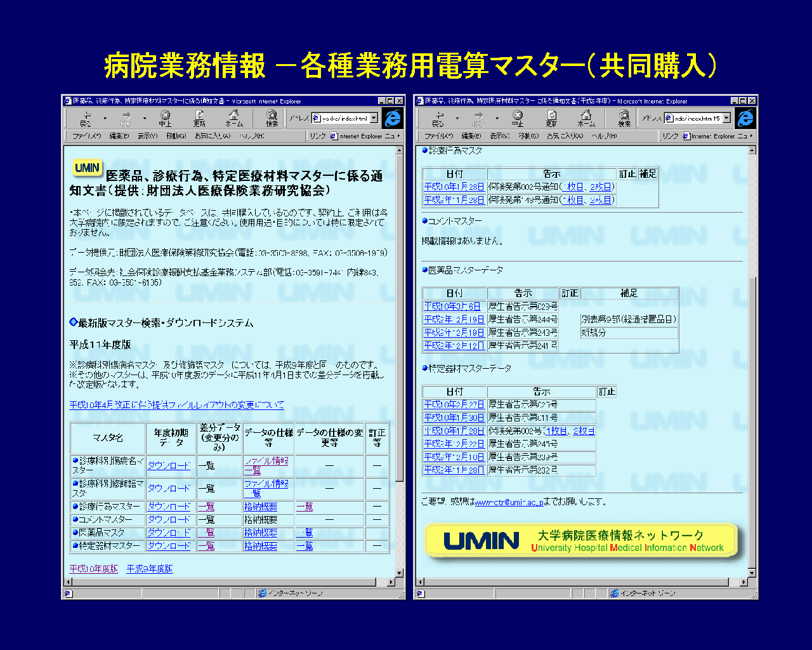Open the Back history arrow in the left window
The image size is (812, 650).
105,118
